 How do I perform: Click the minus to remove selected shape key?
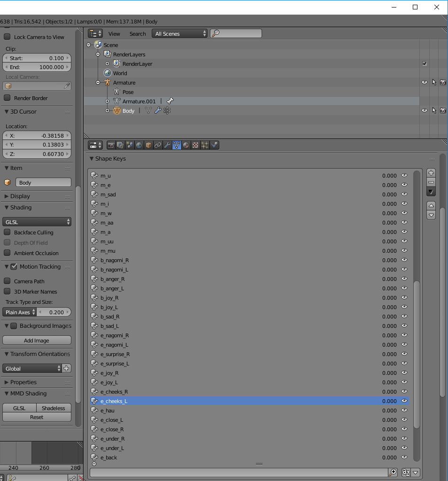click(431, 182)
